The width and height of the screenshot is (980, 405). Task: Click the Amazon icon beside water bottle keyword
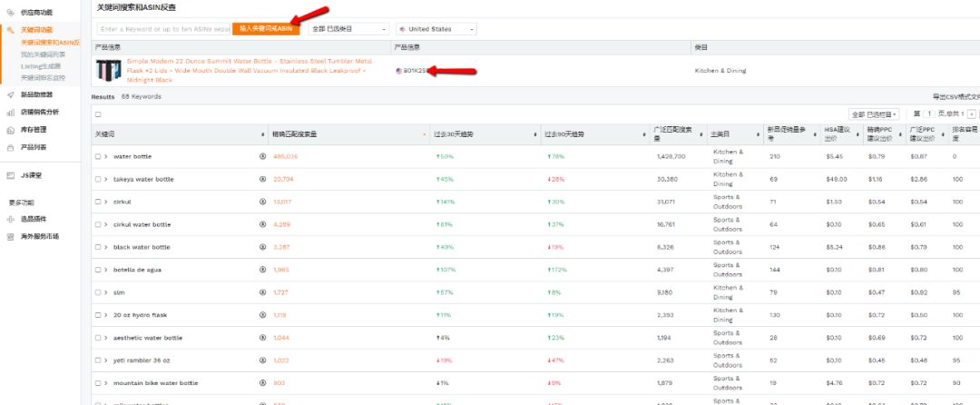click(x=263, y=157)
